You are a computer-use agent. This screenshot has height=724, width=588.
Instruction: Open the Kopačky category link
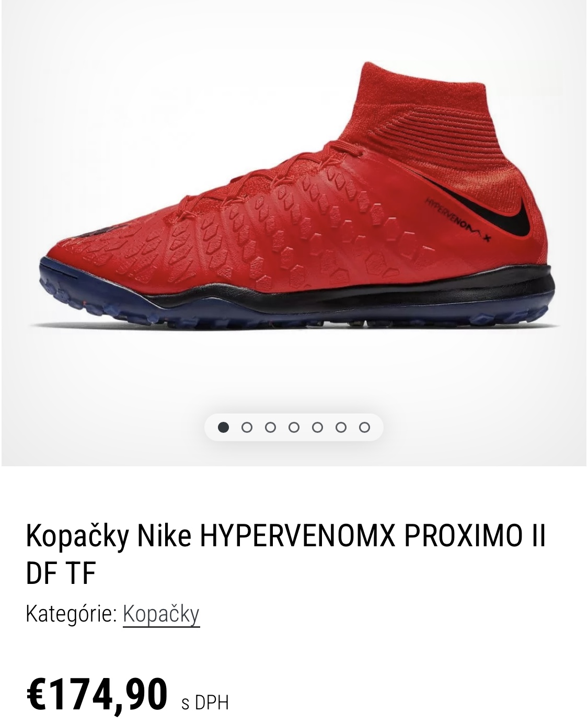point(162,614)
